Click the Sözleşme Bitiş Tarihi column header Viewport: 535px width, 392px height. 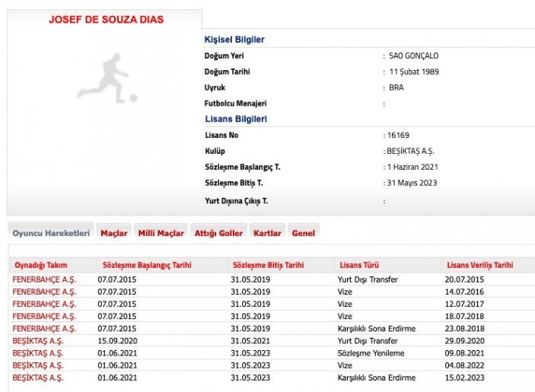click(268, 265)
